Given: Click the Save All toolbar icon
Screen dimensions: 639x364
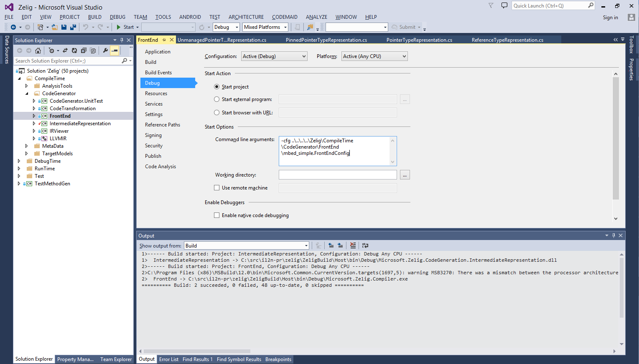Looking at the screenshot, I should click(73, 27).
